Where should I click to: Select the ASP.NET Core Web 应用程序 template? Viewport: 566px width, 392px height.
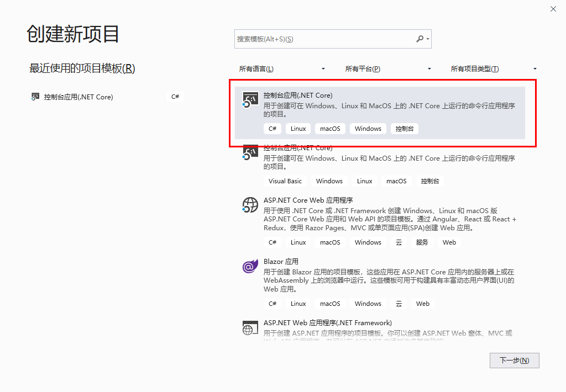380,223
